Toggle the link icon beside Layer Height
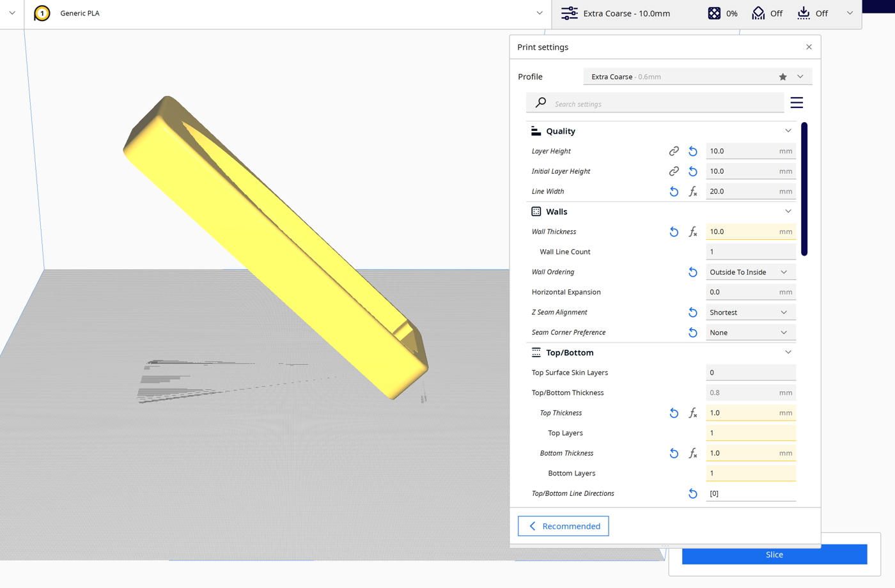This screenshot has width=895, height=588. coord(674,151)
